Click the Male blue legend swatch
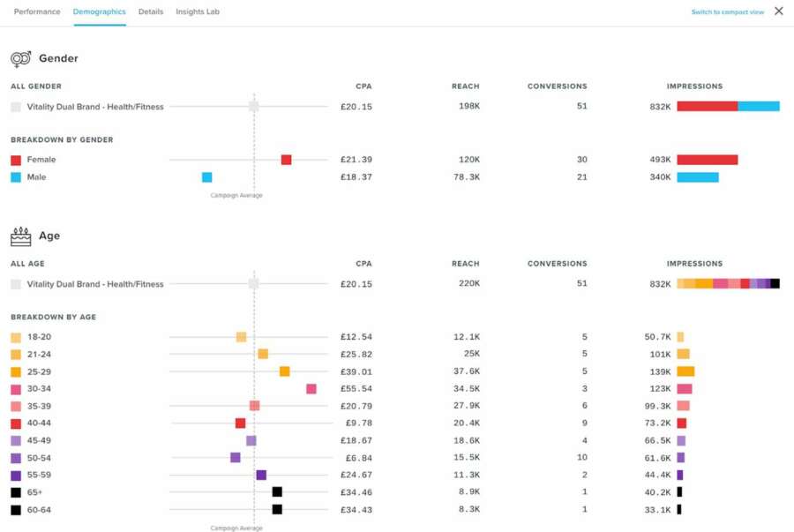 tap(16, 177)
